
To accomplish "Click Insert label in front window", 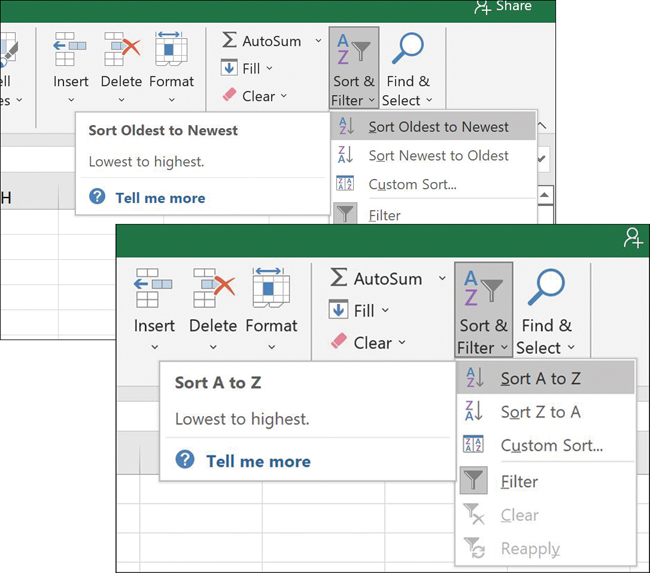I will tap(154, 325).
